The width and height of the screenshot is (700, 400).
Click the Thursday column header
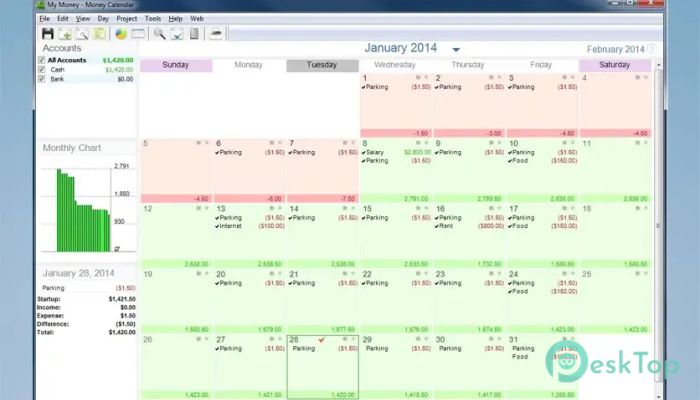point(468,65)
